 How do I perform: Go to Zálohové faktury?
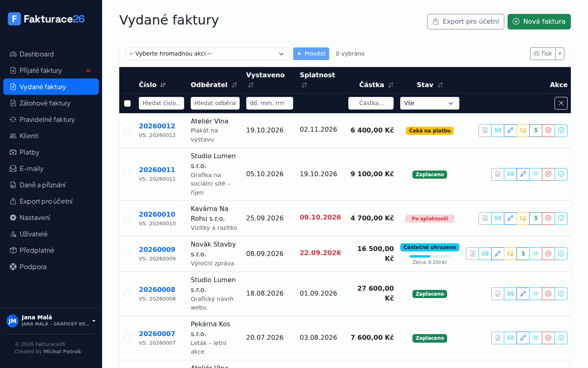(x=51, y=103)
